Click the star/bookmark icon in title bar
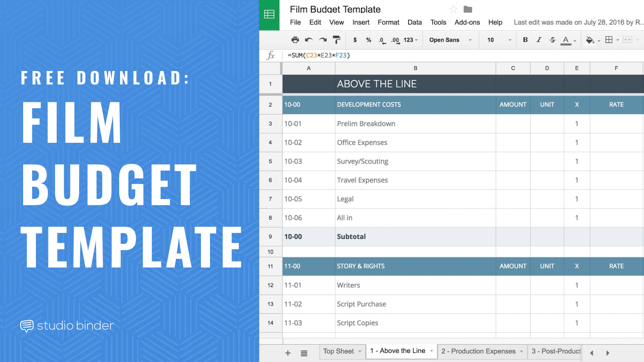Image resolution: width=644 pixels, height=362 pixels. tap(453, 8)
